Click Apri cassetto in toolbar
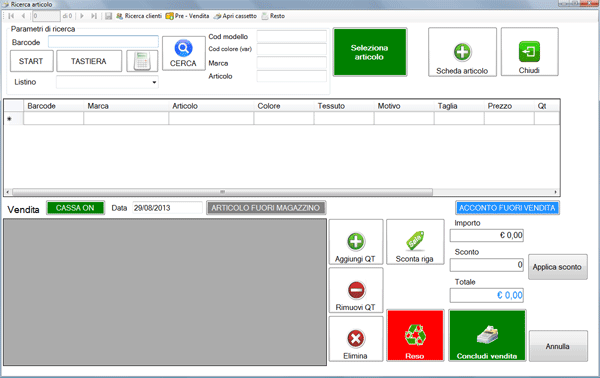This screenshot has width=600, height=378. pyautogui.click(x=235, y=16)
